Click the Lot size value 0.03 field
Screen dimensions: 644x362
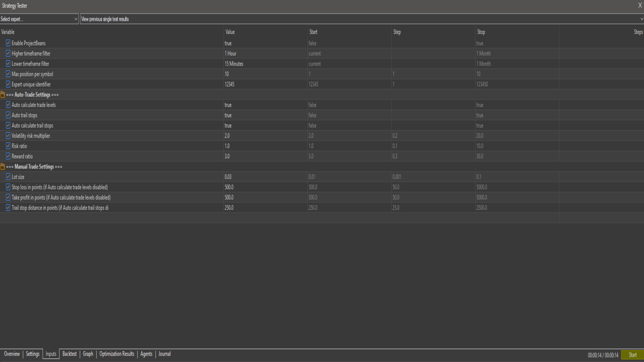click(x=228, y=177)
